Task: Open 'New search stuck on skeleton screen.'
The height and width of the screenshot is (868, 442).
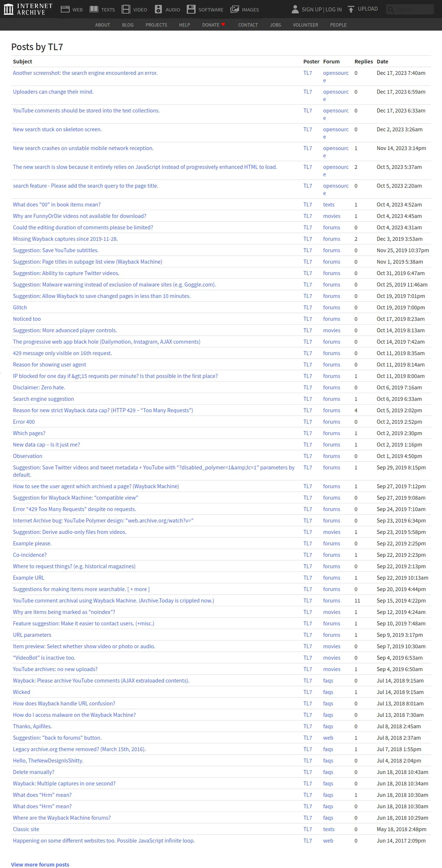Action: [57, 129]
